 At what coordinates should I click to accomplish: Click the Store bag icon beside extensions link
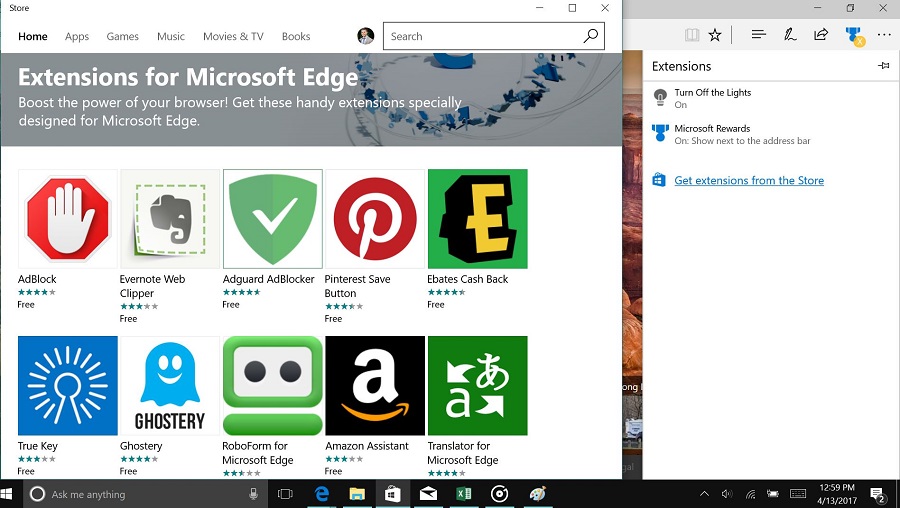tap(659, 180)
